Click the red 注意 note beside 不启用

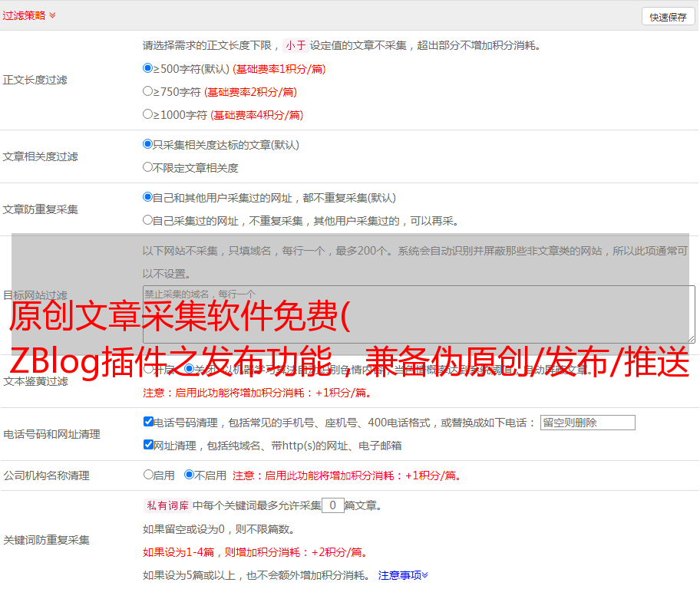coord(347,475)
